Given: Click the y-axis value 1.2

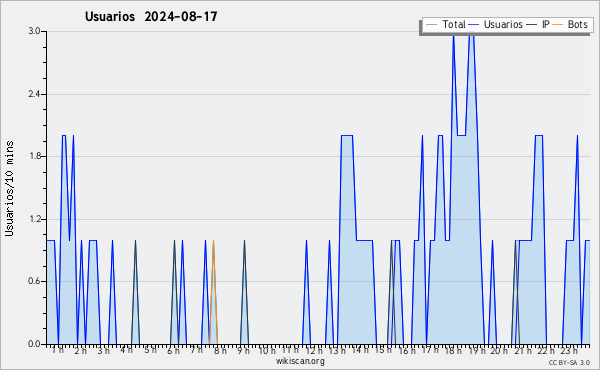Looking at the screenshot, I should click(x=35, y=219).
